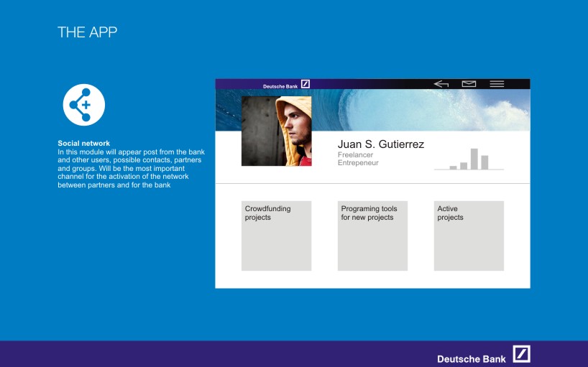
Task: Click the Freelancer label under the name
Action: click(x=355, y=154)
